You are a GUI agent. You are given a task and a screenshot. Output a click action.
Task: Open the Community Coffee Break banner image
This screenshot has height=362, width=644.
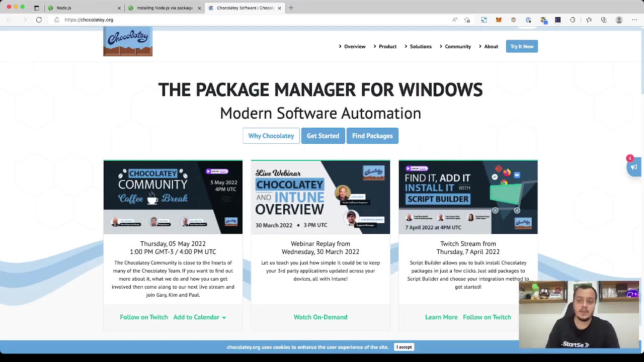(173, 197)
